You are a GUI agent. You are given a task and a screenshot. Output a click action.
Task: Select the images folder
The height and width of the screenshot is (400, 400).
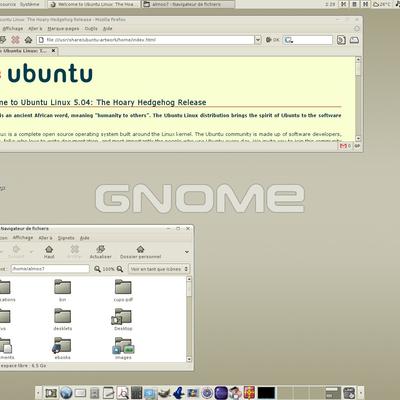coord(123,348)
